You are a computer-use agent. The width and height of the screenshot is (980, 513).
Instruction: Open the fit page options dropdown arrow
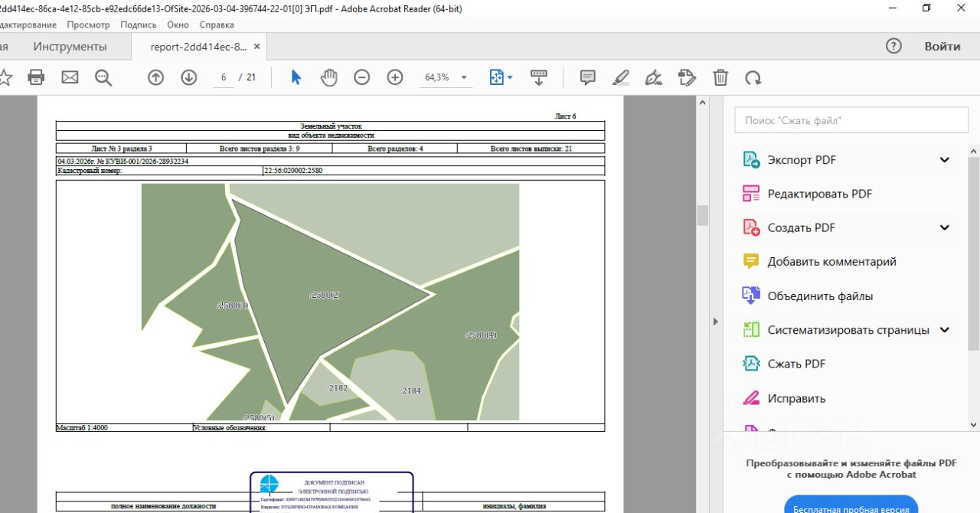(x=510, y=77)
